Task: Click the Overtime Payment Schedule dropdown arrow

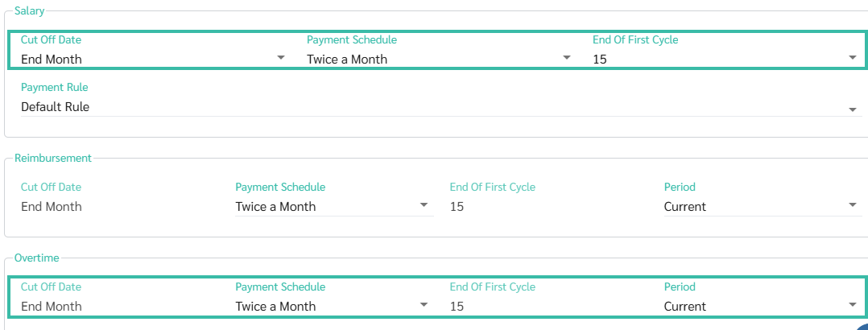Action: [x=424, y=306]
